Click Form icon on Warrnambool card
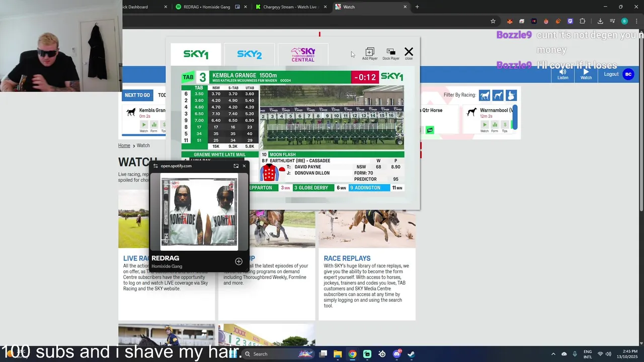Image resolution: width=644 pixels, height=362 pixels. click(495, 125)
